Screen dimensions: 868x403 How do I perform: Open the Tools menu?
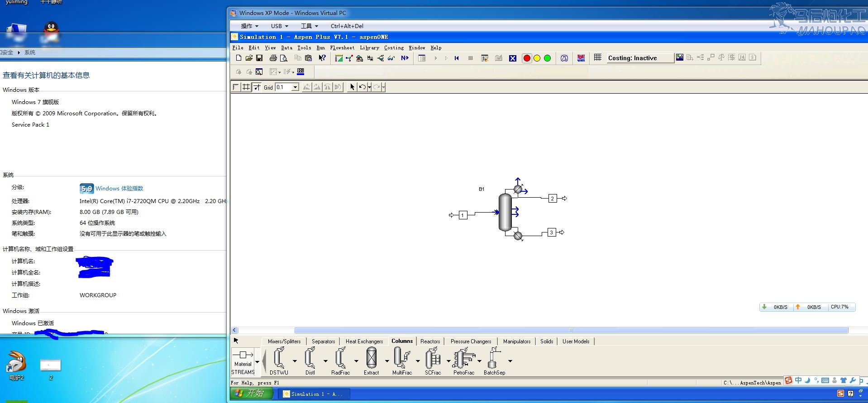point(304,47)
